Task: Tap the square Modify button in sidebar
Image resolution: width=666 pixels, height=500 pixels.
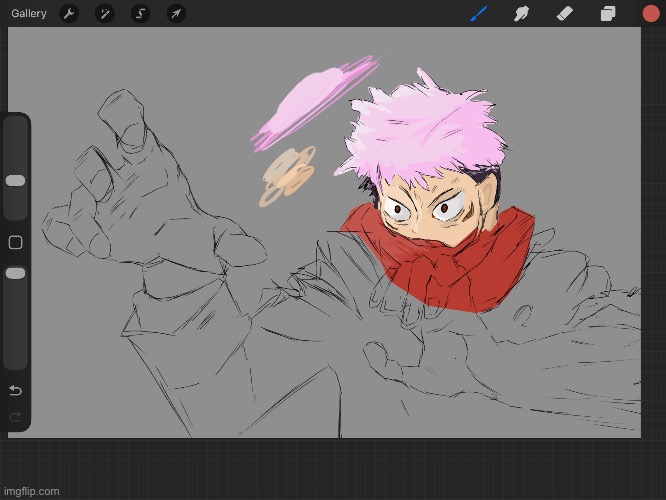Action: click(x=16, y=243)
